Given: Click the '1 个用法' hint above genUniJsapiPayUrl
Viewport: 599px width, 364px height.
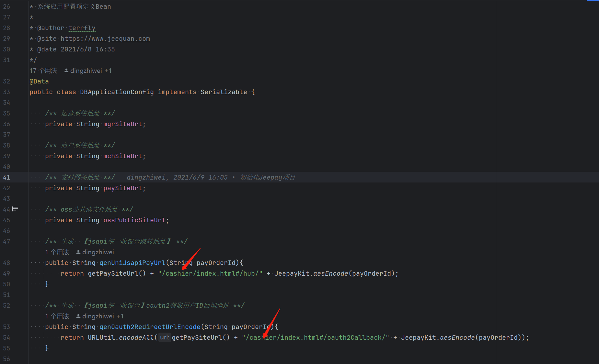Looking at the screenshot, I should coord(57,252).
